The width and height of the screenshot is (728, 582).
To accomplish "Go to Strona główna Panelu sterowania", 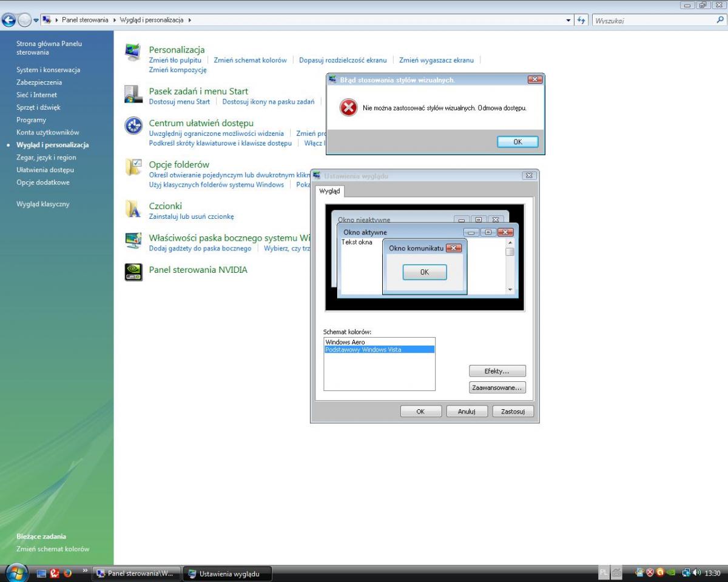I will [49, 48].
